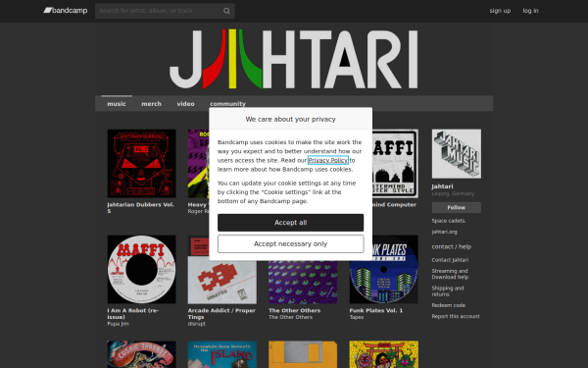Click Report this account link
The image size is (588, 368).
(x=456, y=316)
